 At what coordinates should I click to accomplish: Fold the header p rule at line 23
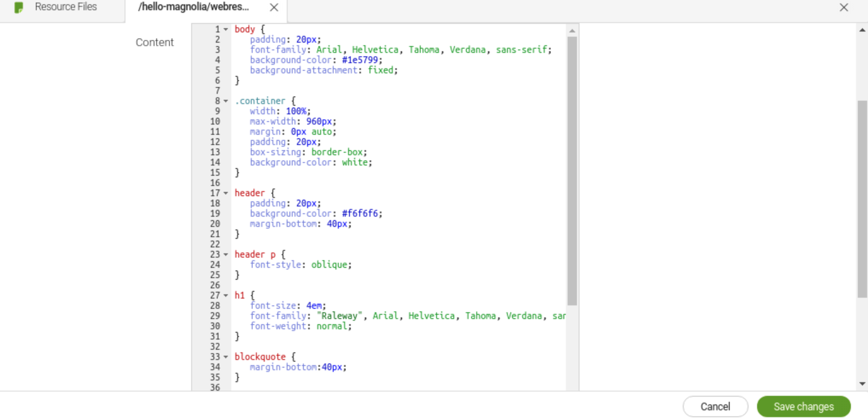(226, 255)
